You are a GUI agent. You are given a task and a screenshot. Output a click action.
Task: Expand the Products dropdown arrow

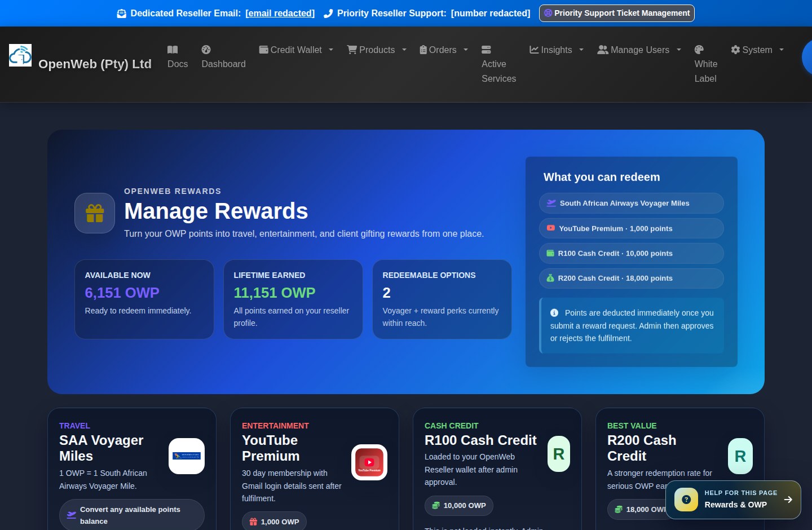tap(404, 50)
